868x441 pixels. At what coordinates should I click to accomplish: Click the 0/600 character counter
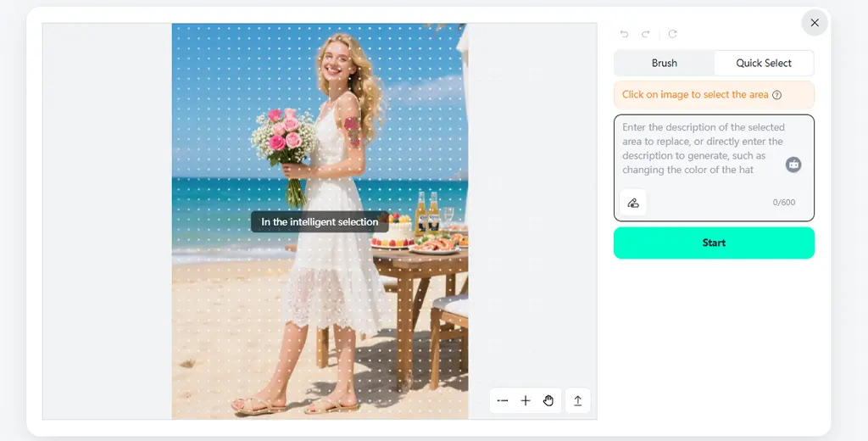(x=784, y=203)
